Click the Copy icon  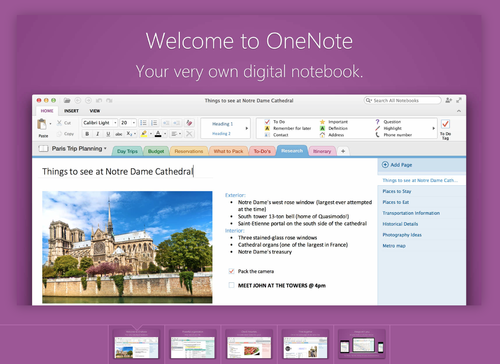pyautogui.click(x=59, y=134)
